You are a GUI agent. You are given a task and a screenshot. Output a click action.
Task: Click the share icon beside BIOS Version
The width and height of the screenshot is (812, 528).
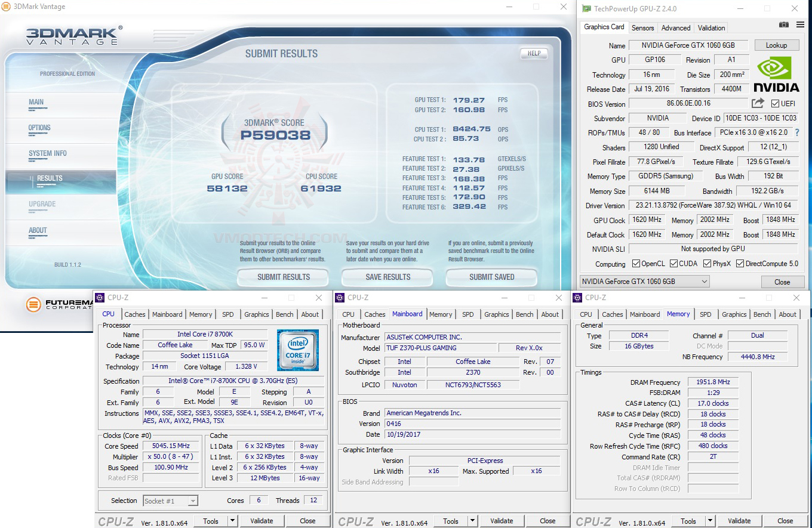[x=757, y=103]
